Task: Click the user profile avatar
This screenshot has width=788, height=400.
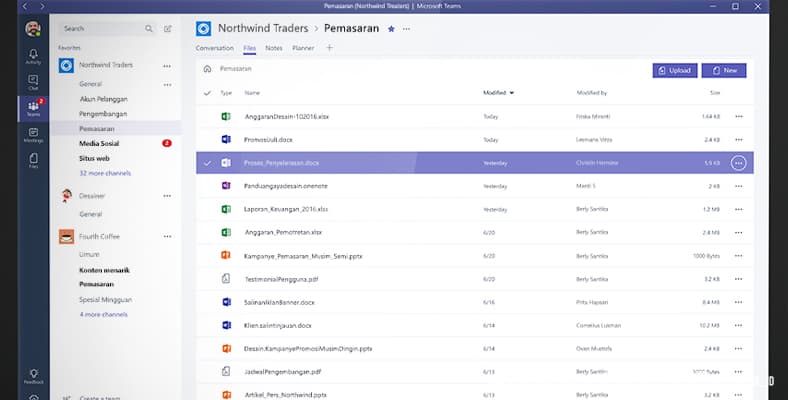Action: click(x=33, y=29)
